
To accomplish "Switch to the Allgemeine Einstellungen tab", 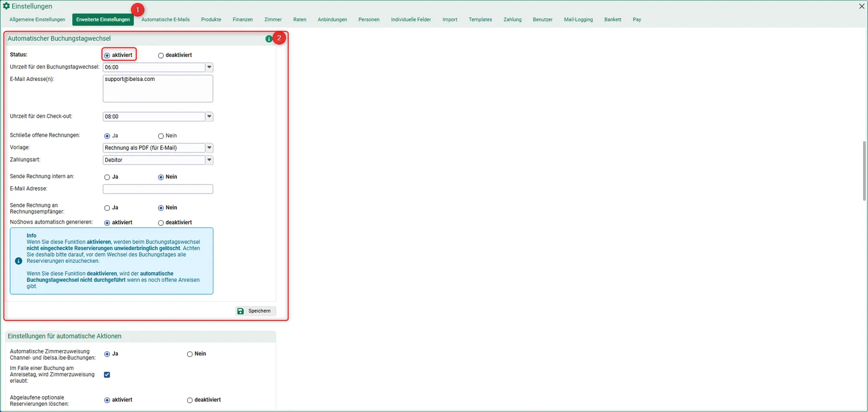I will coord(37,20).
